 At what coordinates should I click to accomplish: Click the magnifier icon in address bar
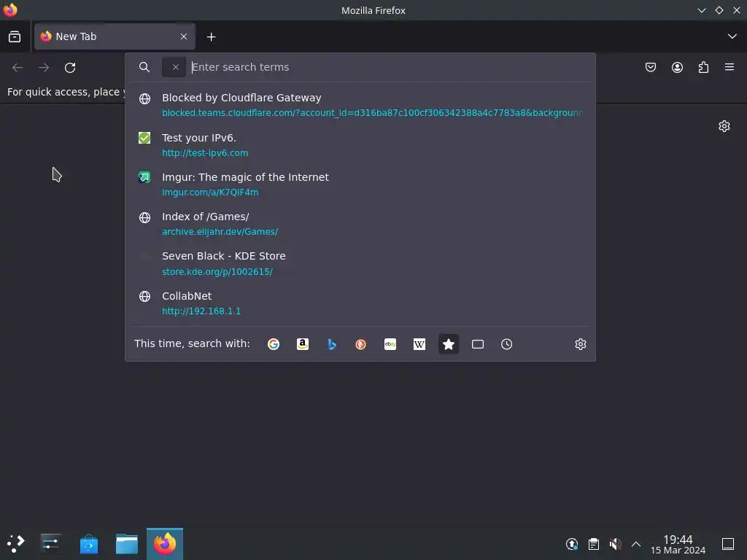tap(144, 67)
